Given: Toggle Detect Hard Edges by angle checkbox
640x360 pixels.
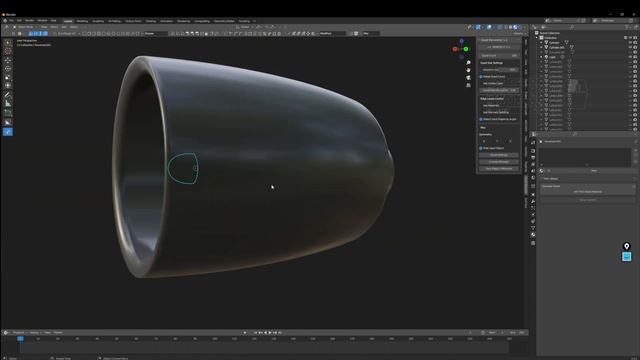Looking at the screenshot, I should tap(481, 119).
